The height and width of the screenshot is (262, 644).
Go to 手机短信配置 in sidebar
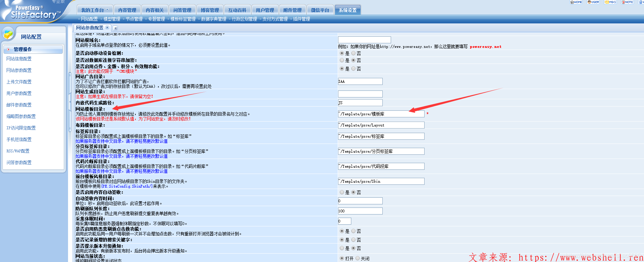19,139
